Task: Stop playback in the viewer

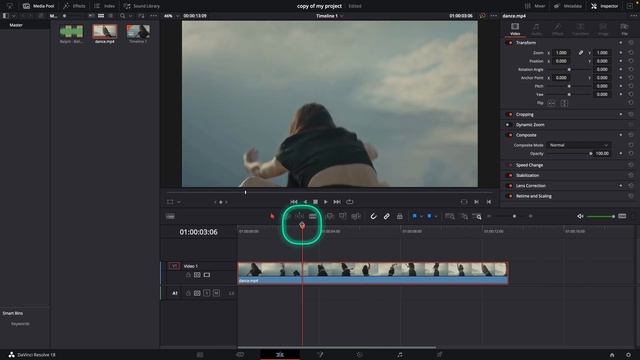Action: tap(315, 202)
